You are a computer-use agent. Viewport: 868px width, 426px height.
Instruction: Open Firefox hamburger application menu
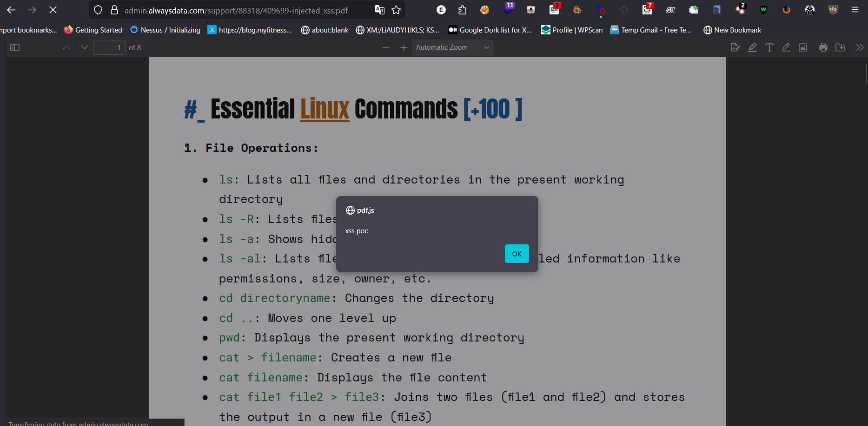click(855, 10)
